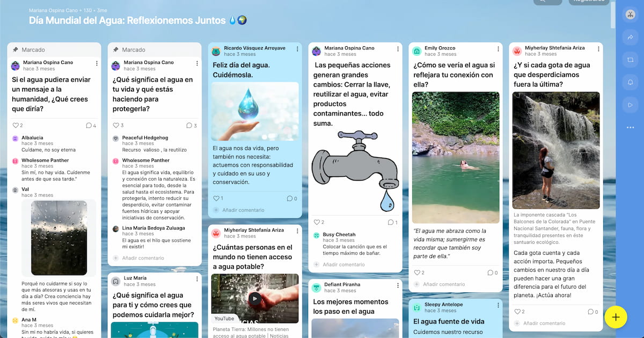
Task: Play the YouTube video about agua potable
Action: coord(255,298)
